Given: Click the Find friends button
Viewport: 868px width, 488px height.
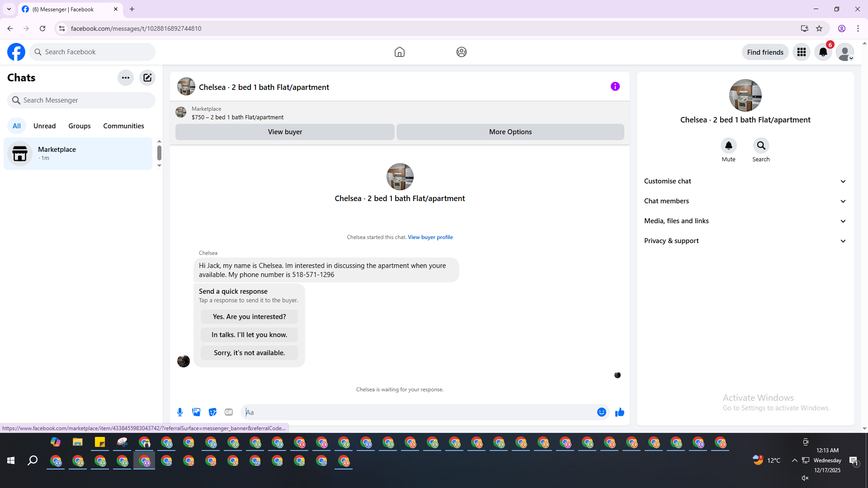Looking at the screenshot, I should click(x=765, y=52).
